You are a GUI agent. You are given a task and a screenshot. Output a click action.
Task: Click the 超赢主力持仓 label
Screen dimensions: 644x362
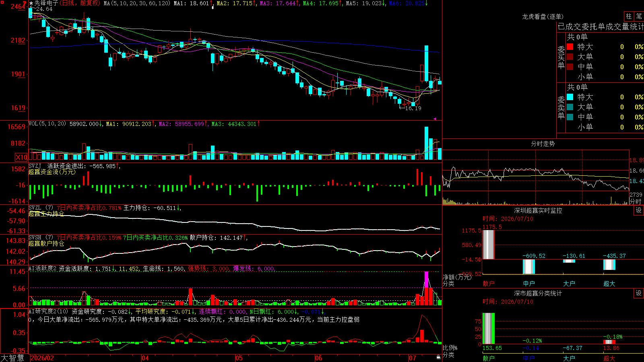coord(46,214)
